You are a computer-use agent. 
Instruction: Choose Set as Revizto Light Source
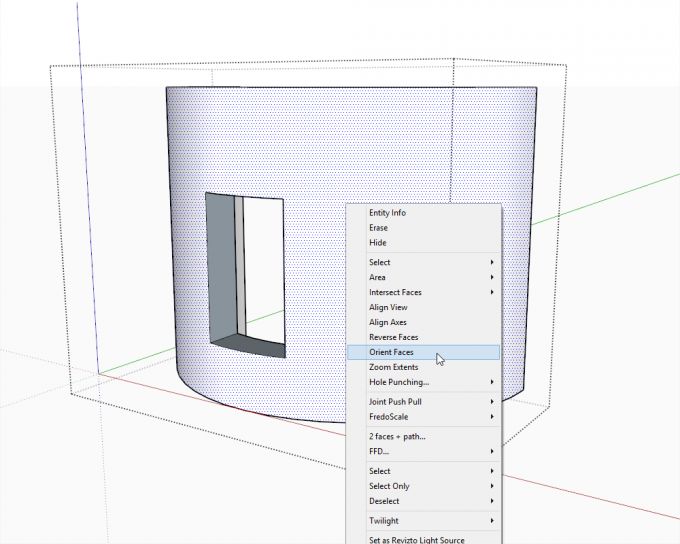[x=416, y=540]
